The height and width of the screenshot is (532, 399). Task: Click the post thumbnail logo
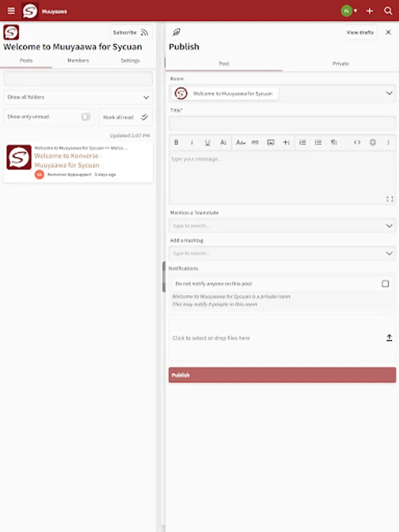click(19, 157)
